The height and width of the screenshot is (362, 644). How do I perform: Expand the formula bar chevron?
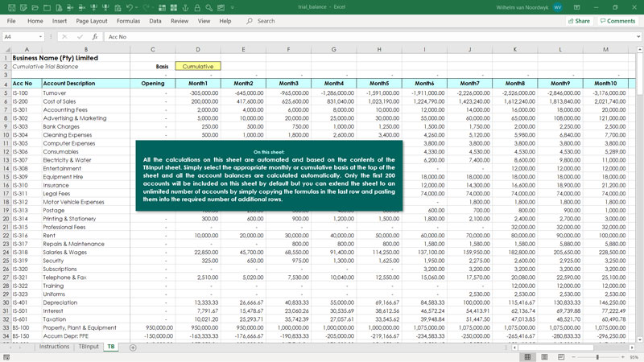coord(638,36)
